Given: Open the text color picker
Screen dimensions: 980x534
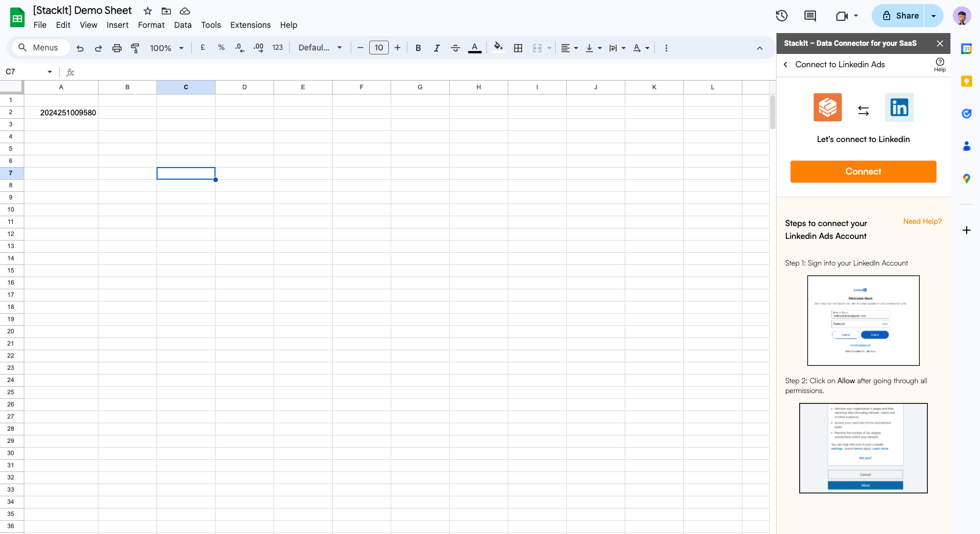Looking at the screenshot, I should (x=475, y=48).
